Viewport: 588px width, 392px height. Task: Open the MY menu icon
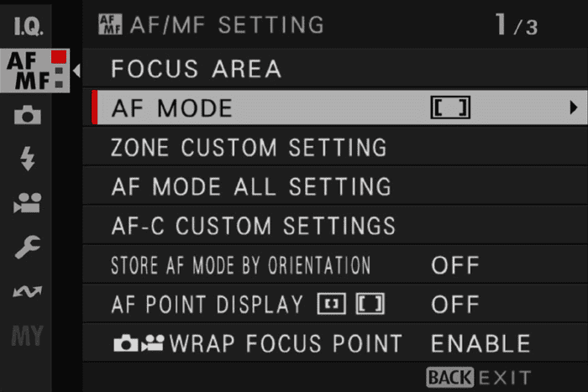coord(28,336)
